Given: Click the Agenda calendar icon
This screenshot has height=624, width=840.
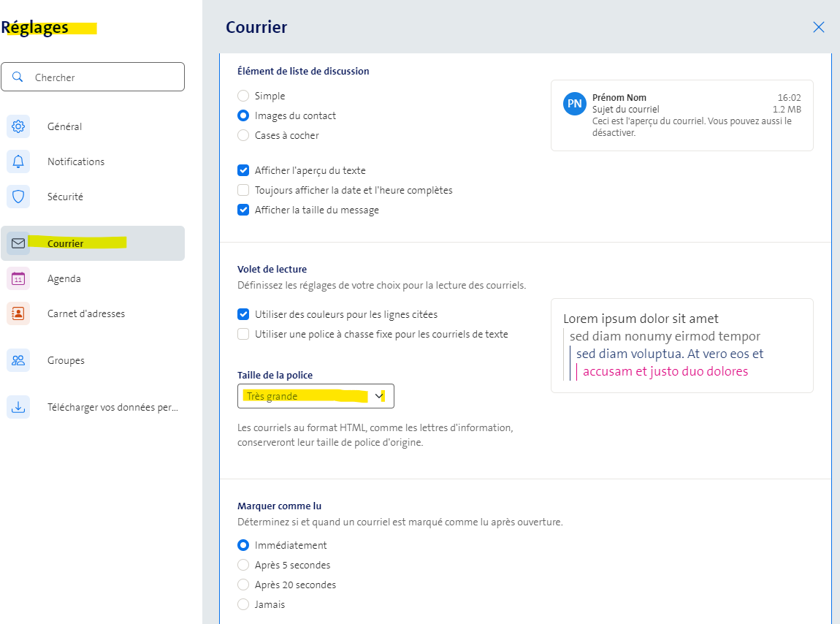Looking at the screenshot, I should [18, 278].
